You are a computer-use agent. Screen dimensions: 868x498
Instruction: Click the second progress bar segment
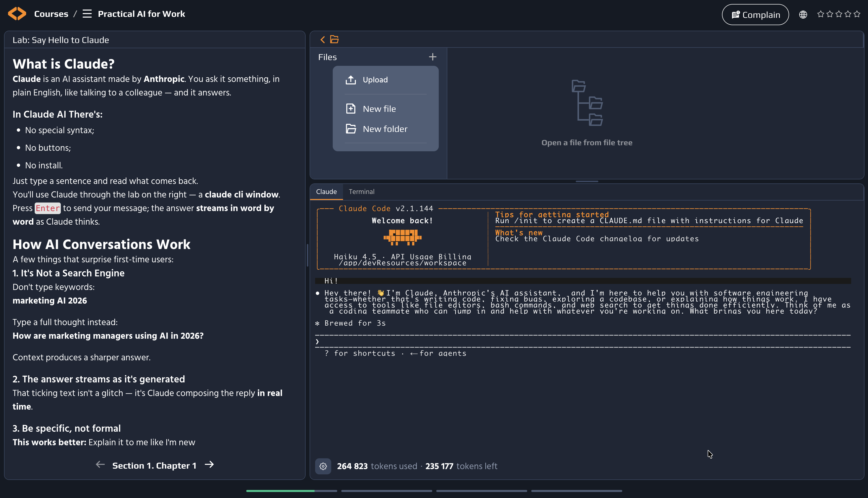pos(387,491)
